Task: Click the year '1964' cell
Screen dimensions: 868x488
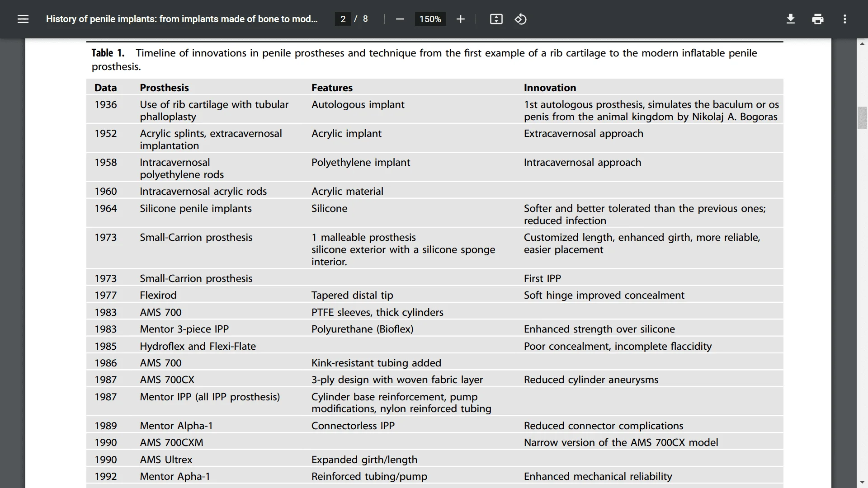Action: click(x=105, y=208)
